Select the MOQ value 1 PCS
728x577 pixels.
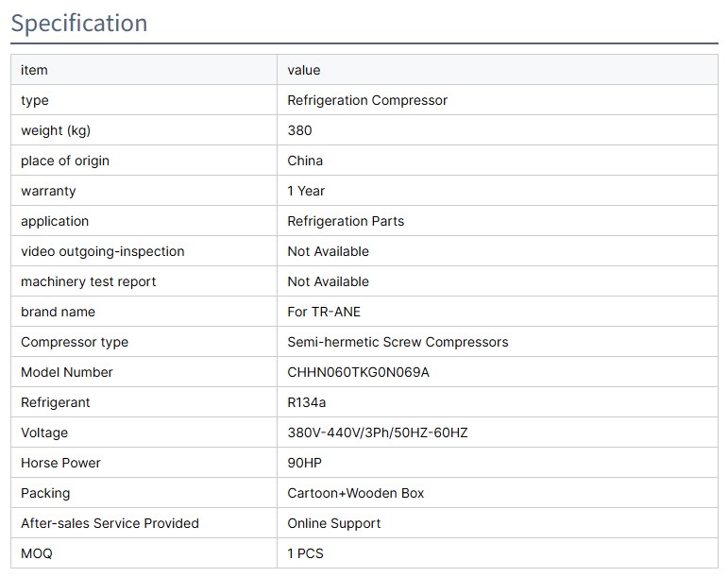click(x=305, y=553)
